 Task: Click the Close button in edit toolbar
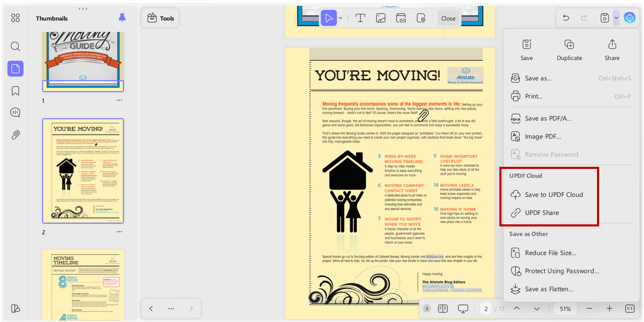449,18
